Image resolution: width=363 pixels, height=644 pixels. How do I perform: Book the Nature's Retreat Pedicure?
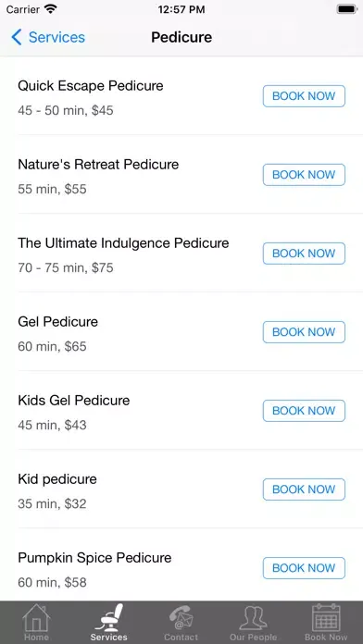(x=304, y=175)
